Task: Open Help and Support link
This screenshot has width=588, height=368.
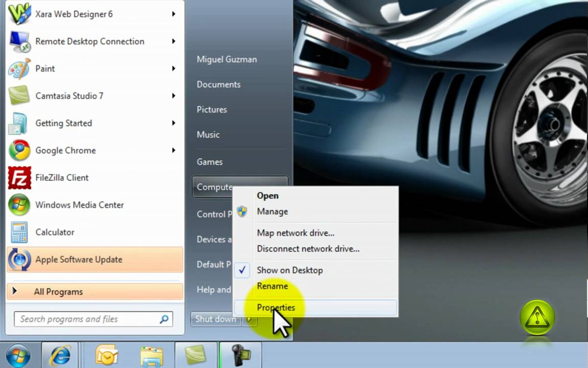Action: (x=214, y=290)
